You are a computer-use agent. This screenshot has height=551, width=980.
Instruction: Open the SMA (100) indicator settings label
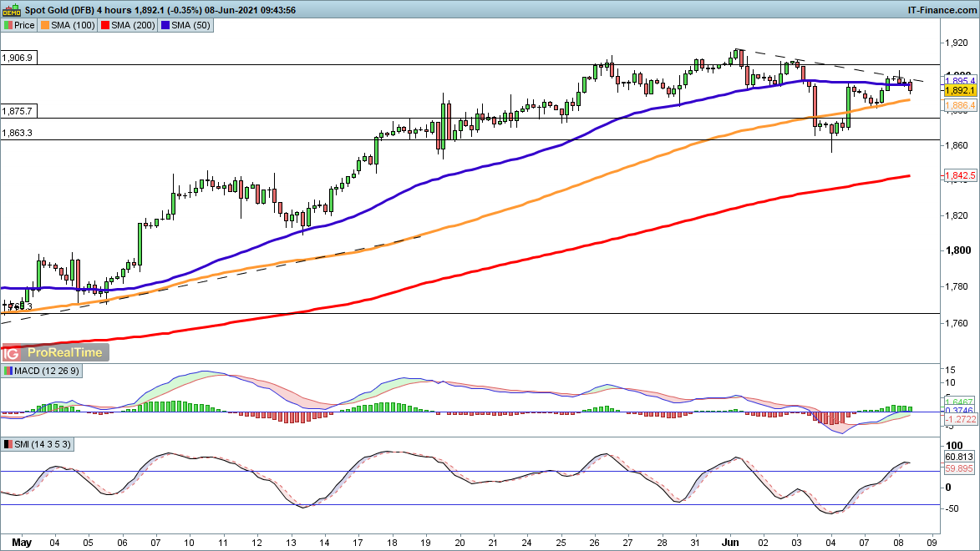[x=72, y=26]
